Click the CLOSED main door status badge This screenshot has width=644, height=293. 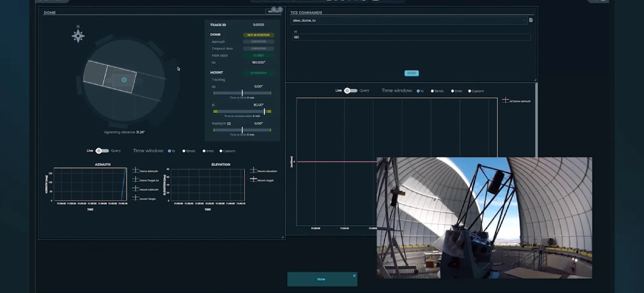click(258, 55)
